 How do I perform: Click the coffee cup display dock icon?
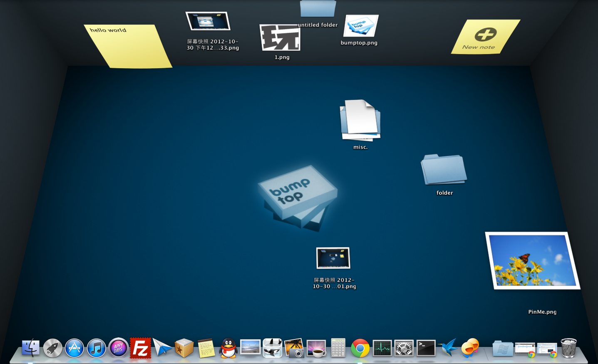click(x=316, y=348)
